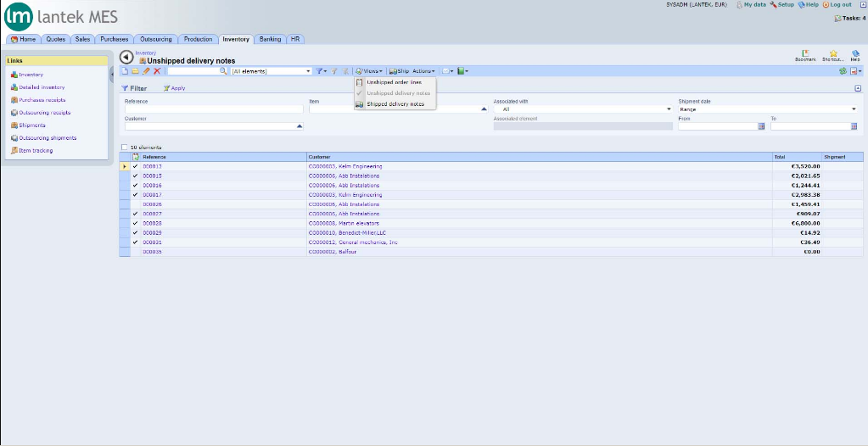Click the Reference filter input field
868x446 pixels.
tap(214, 109)
